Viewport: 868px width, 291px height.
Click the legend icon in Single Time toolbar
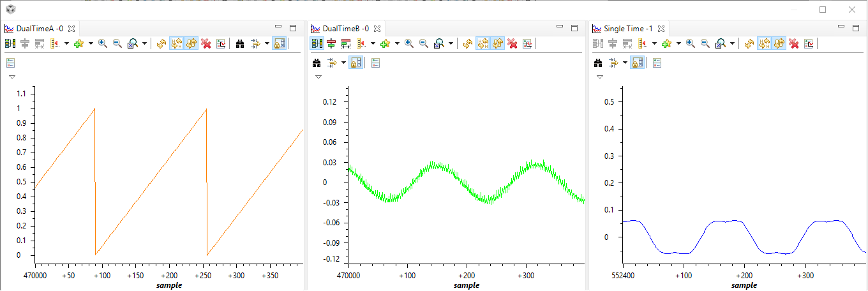657,63
